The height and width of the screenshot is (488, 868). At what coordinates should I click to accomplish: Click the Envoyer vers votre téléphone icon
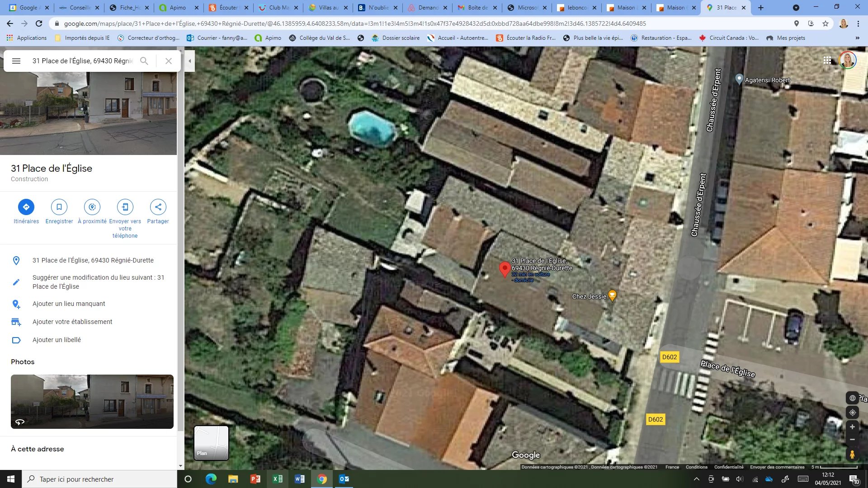click(125, 207)
